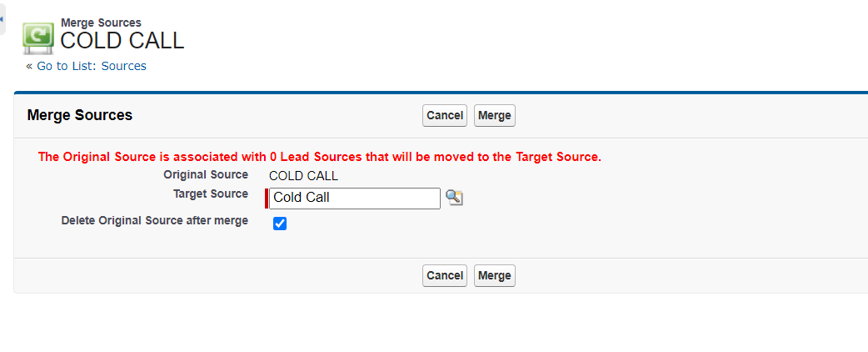Screen dimensions: 868x352
Task: Click the small Merge Sources subtitle above title
Action: [x=101, y=23]
